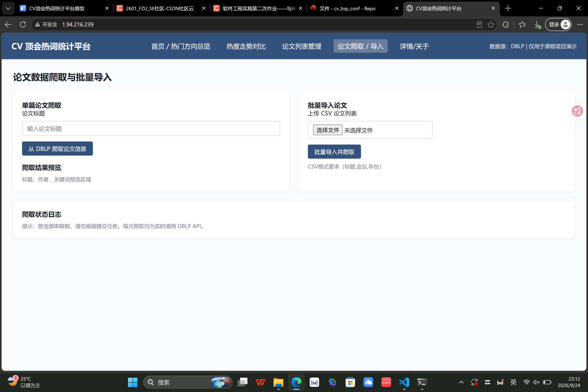
Task: Click the address bar URL 1.94.216.239
Action: click(x=78, y=24)
